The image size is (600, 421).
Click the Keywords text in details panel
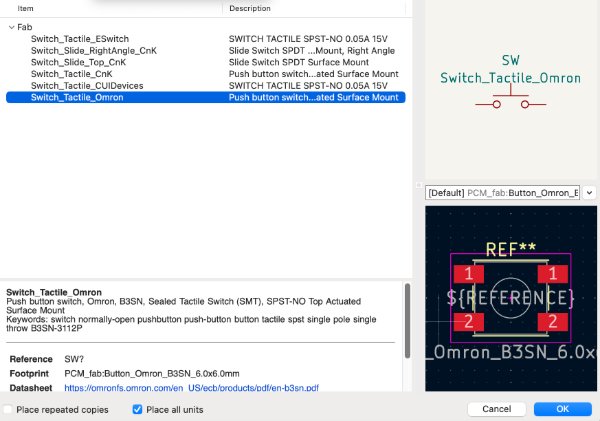pos(191,323)
